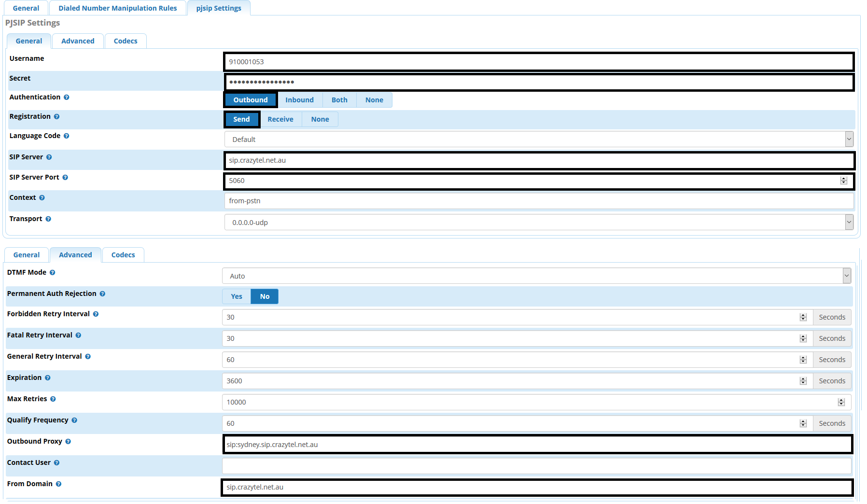Click help icon next to Transport
Viewport: 867px width, 504px height.
[x=48, y=219]
